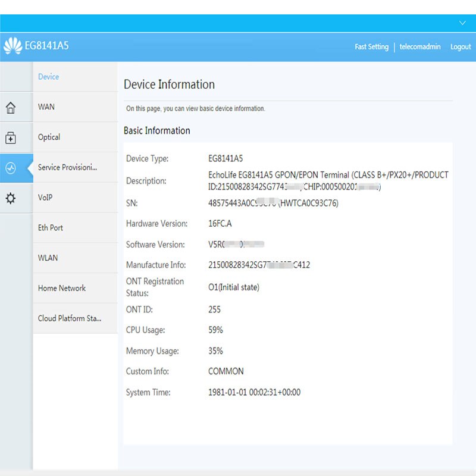This screenshot has height=476, width=476.
Task: Click the EchoLife description text
Action: (328, 181)
